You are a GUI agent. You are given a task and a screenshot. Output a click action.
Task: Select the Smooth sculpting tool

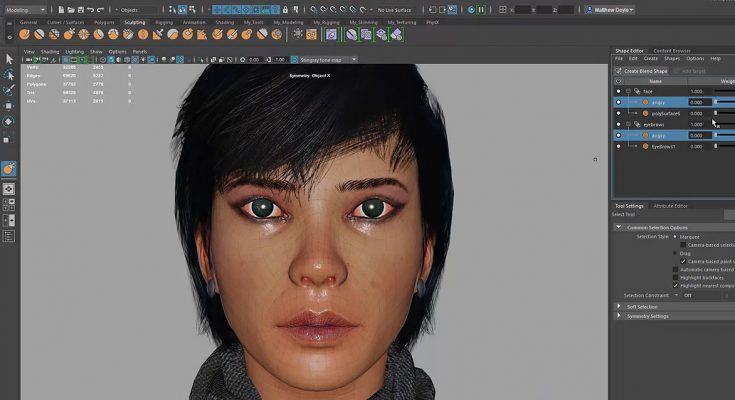pyautogui.click(x=39, y=34)
